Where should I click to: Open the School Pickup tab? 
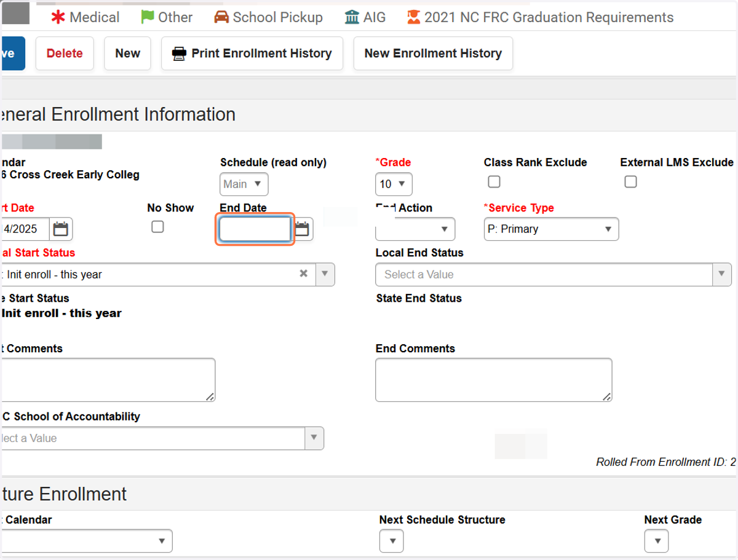(x=268, y=17)
